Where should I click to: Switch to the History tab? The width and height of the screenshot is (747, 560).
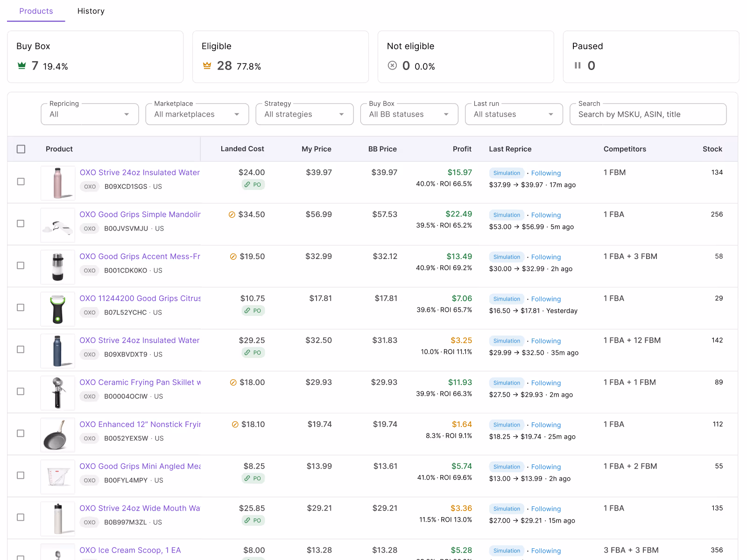[x=91, y=11]
